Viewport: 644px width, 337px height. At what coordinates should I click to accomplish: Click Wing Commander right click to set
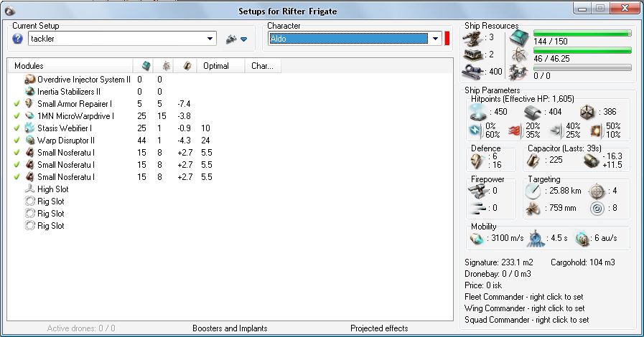coord(525,308)
